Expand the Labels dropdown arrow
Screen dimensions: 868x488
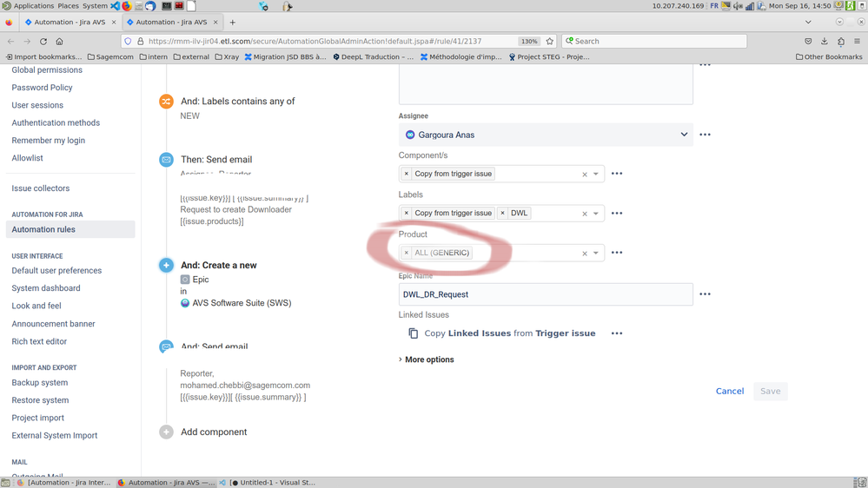[x=596, y=214]
